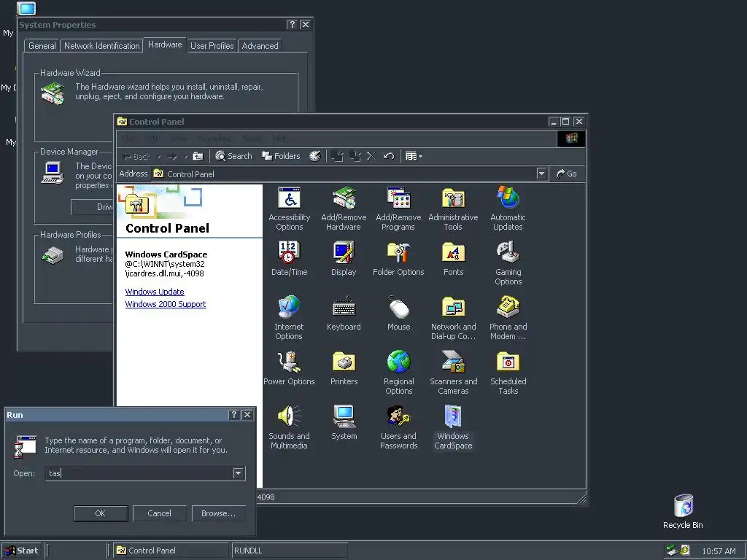Image resolution: width=747 pixels, height=560 pixels.
Task: Open Scheduled Tasks folder
Action: 508,373
